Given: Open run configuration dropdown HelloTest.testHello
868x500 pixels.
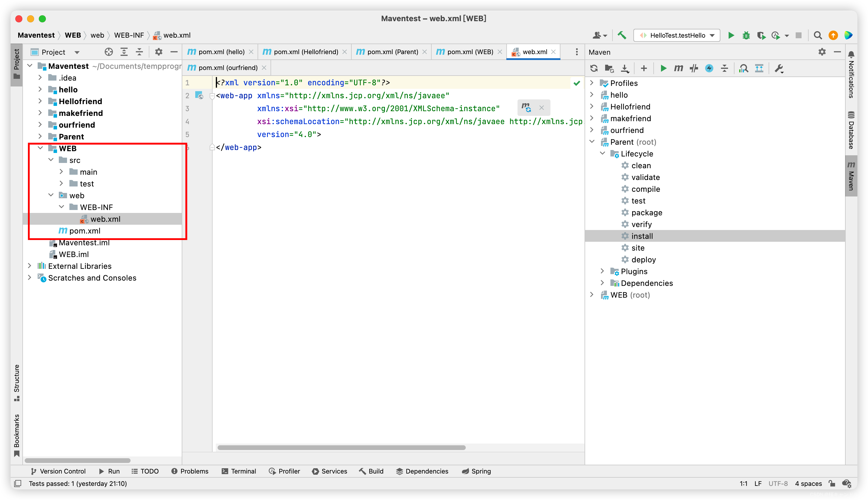Looking at the screenshot, I should (x=677, y=35).
